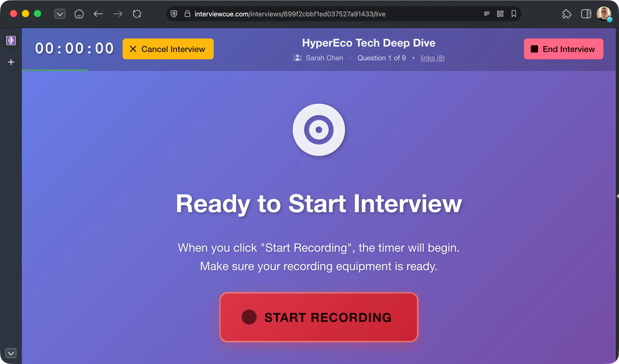Click the interviewcue.com address bar URL
Image resolution: width=619 pixels, height=364 pixels.
290,14
